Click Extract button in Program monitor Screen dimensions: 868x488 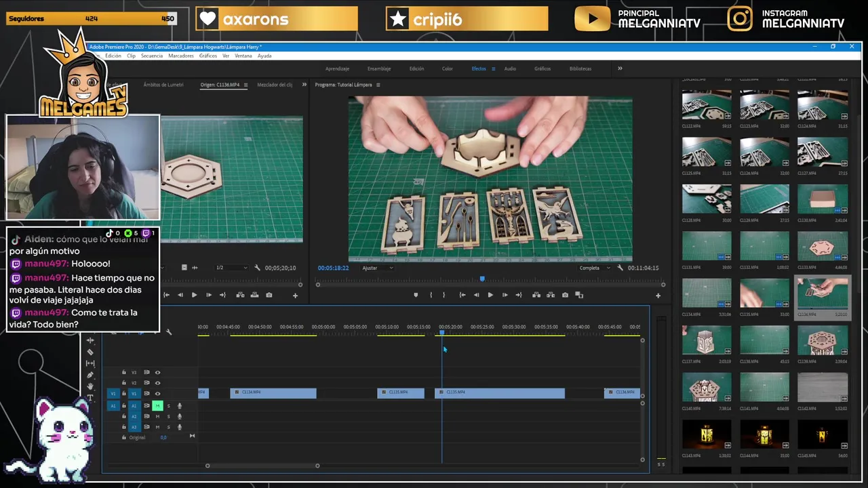pyautogui.click(x=551, y=295)
